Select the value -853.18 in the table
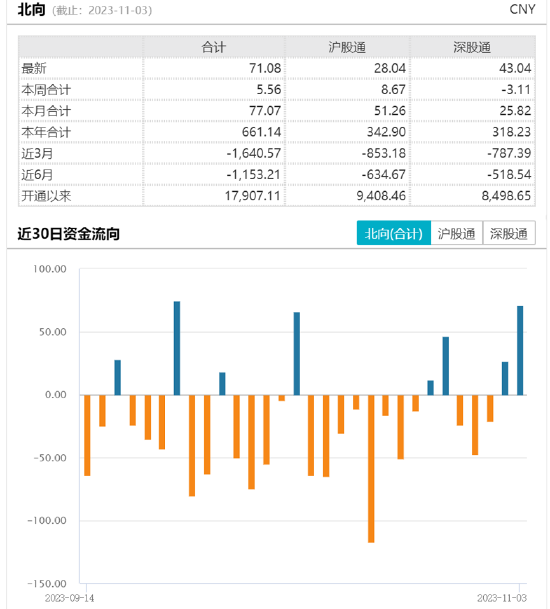550x609 pixels. click(x=384, y=153)
